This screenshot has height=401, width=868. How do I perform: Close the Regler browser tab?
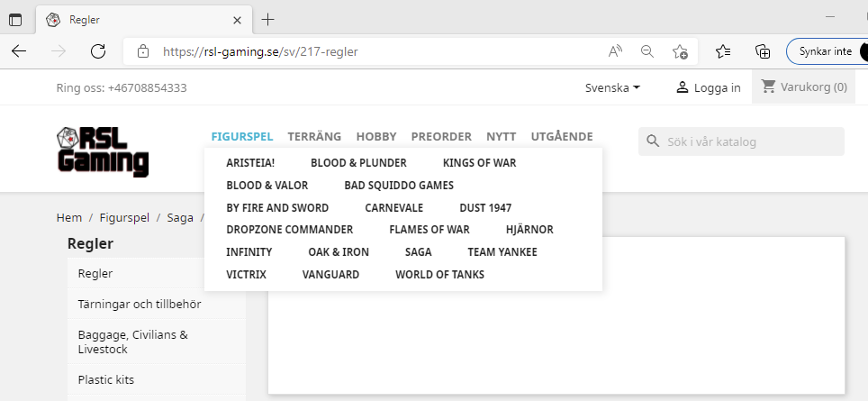coord(237,20)
